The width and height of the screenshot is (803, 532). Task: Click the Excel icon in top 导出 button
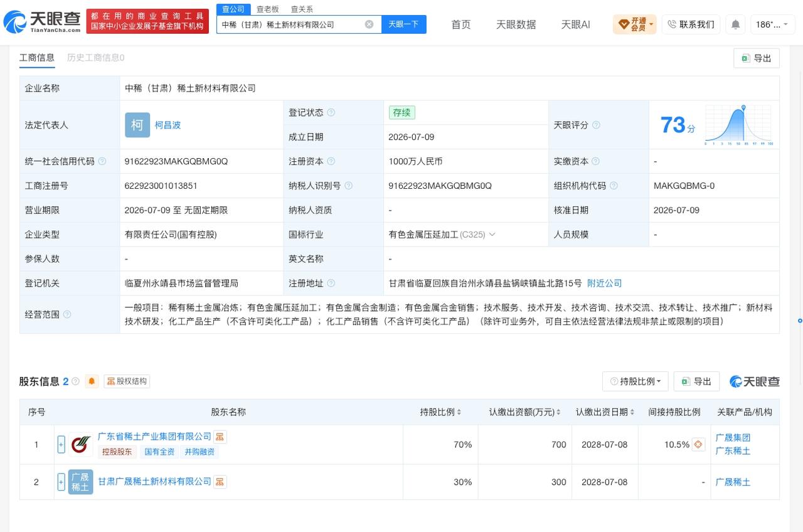point(745,58)
